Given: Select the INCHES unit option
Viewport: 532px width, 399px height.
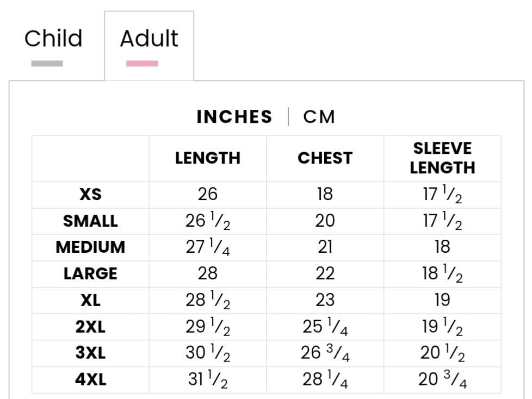Looking at the screenshot, I should click(x=234, y=117).
